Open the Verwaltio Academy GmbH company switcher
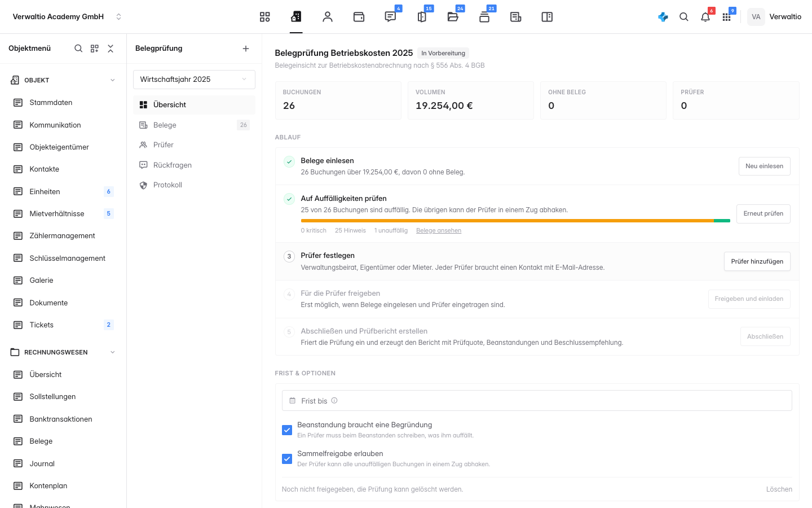This screenshot has height=508, width=812. click(67, 17)
